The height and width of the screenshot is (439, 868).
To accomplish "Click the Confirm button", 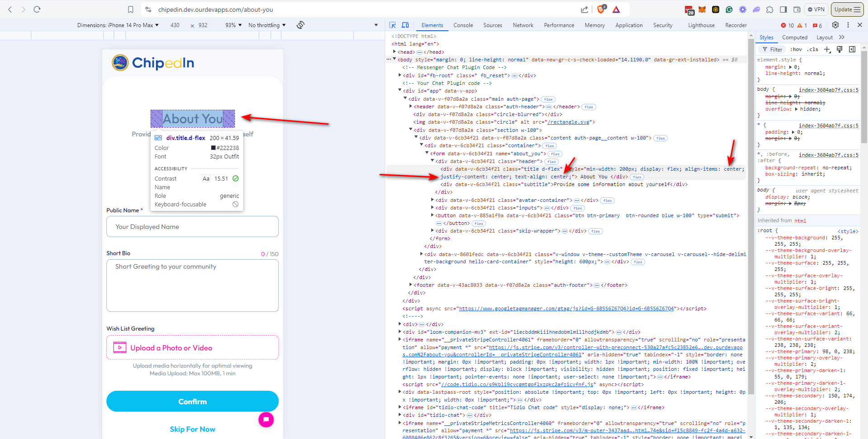I will click(193, 401).
